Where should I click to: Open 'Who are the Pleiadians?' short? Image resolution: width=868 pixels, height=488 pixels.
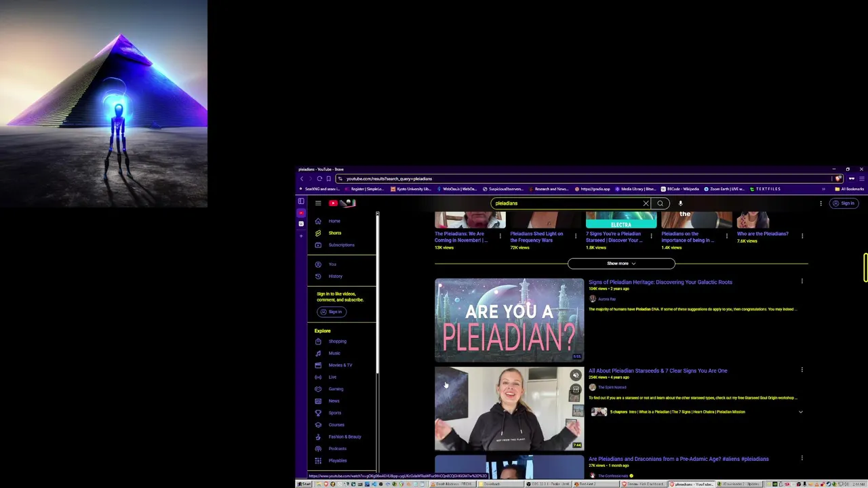pos(762,234)
